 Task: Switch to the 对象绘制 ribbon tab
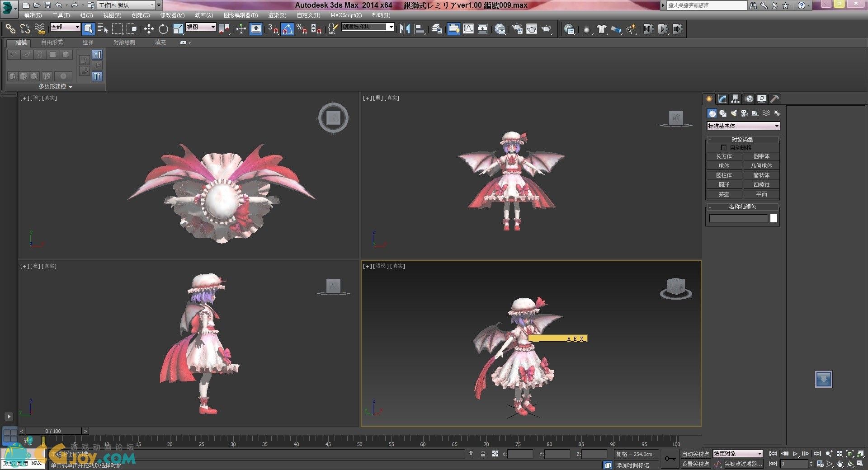(x=124, y=42)
